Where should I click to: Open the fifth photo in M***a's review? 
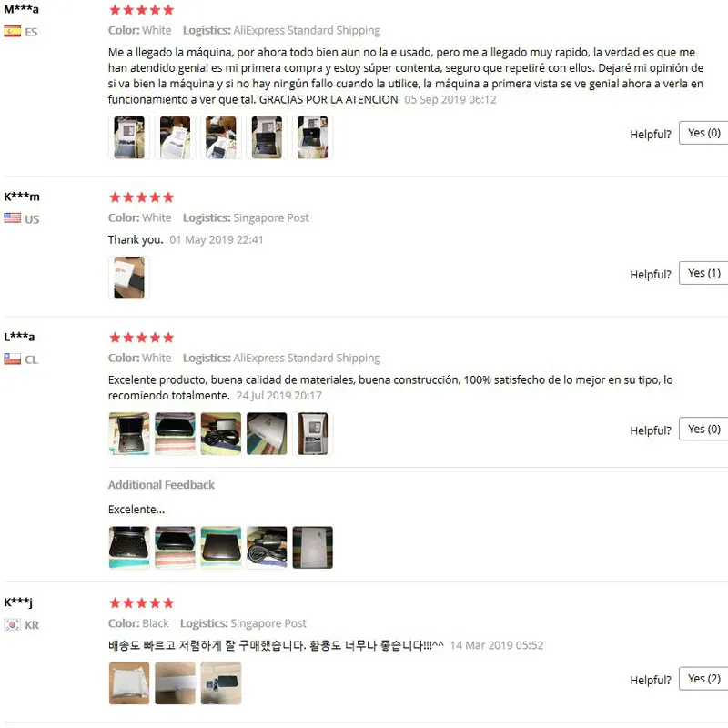coord(312,137)
